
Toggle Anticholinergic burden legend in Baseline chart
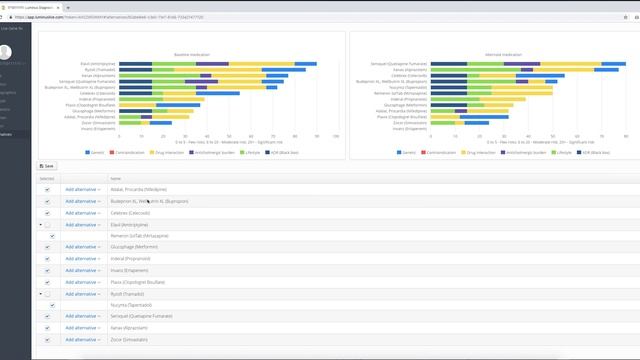coord(212,153)
